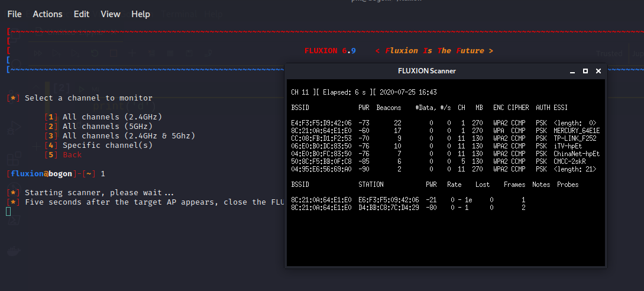Click BSSID CC:08:FB:D1:F2:53 in scanner
Viewport: 644px width, 291px height.
pyautogui.click(x=321, y=138)
